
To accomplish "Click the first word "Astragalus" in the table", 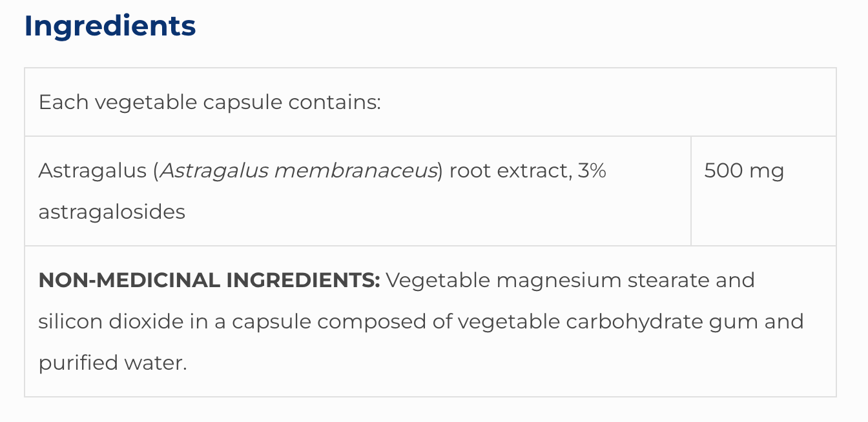I will pyautogui.click(x=92, y=171).
